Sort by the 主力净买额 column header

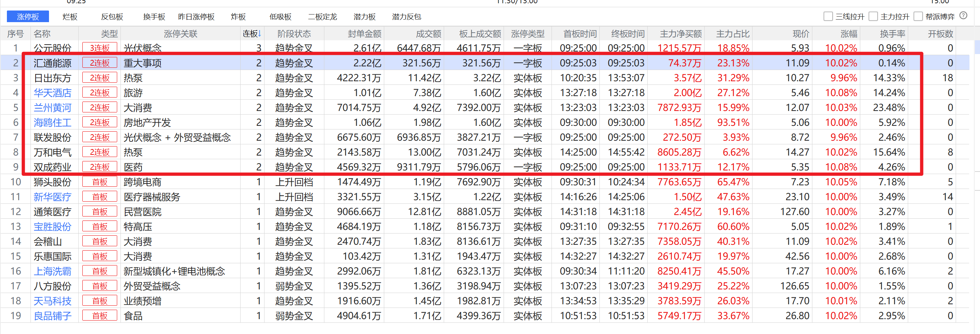(x=681, y=34)
